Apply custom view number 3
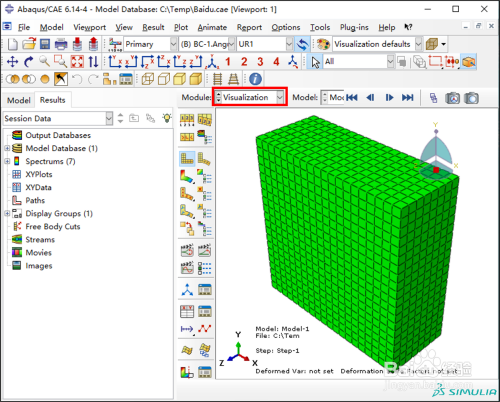Viewport: 500px width, 402px height. [x=260, y=62]
